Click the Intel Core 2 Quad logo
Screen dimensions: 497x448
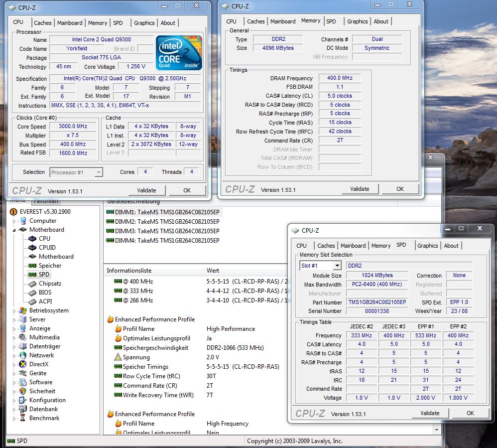pyautogui.click(x=179, y=52)
